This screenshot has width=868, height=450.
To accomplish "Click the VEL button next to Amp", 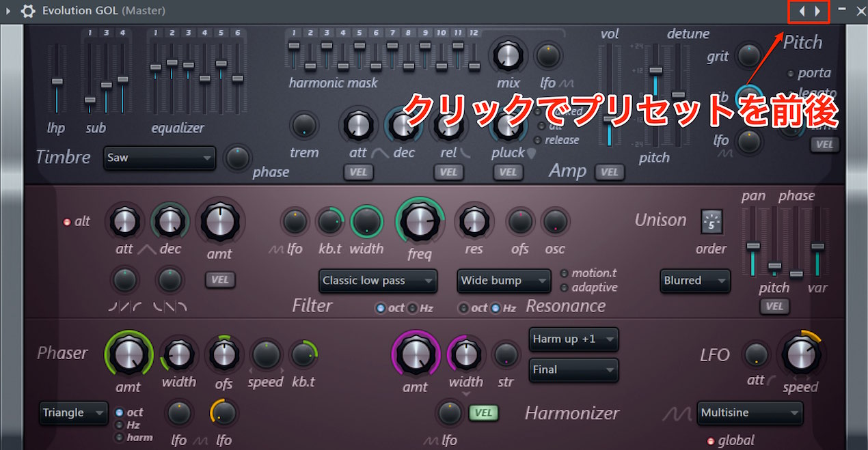I will [608, 171].
